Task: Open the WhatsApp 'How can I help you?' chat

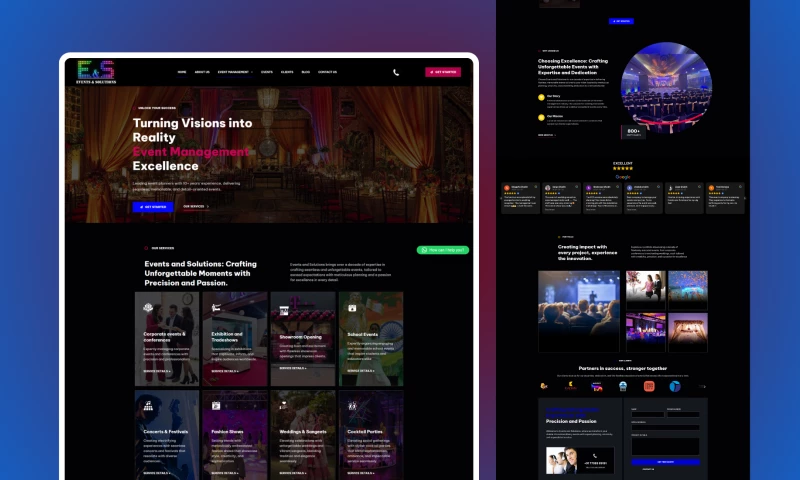Action: (x=443, y=250)
